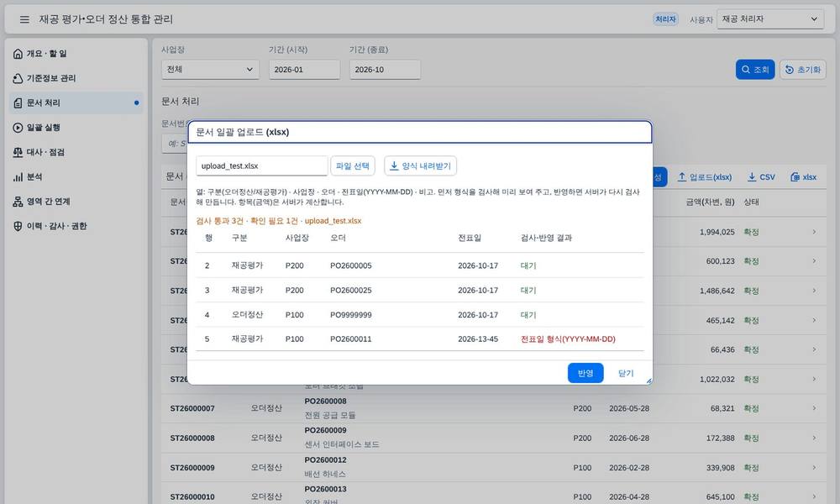
Task: Click the 영역 간 연계 hierarchy icon
Action: pyautogui.click(x=18, y=202)
